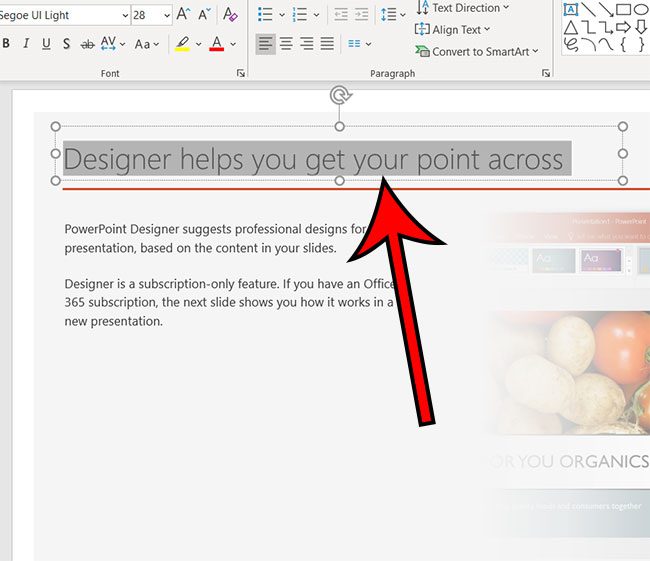Toggle underline on selected text
This screenshot has width=650, height=561.
[46, 44]
